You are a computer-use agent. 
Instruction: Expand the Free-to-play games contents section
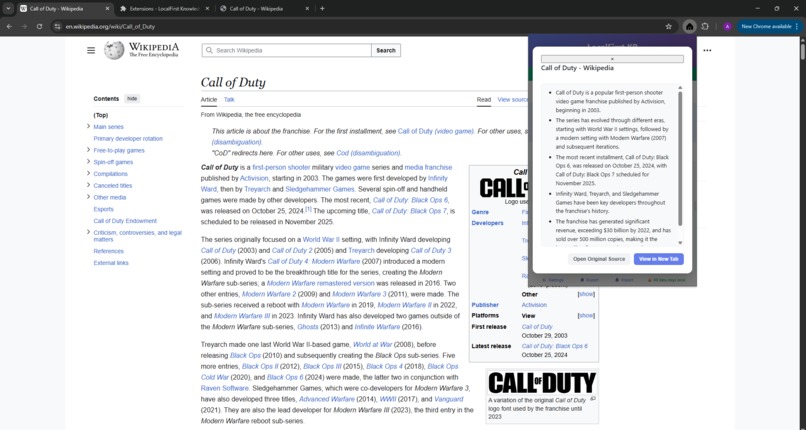coord(88,150)
